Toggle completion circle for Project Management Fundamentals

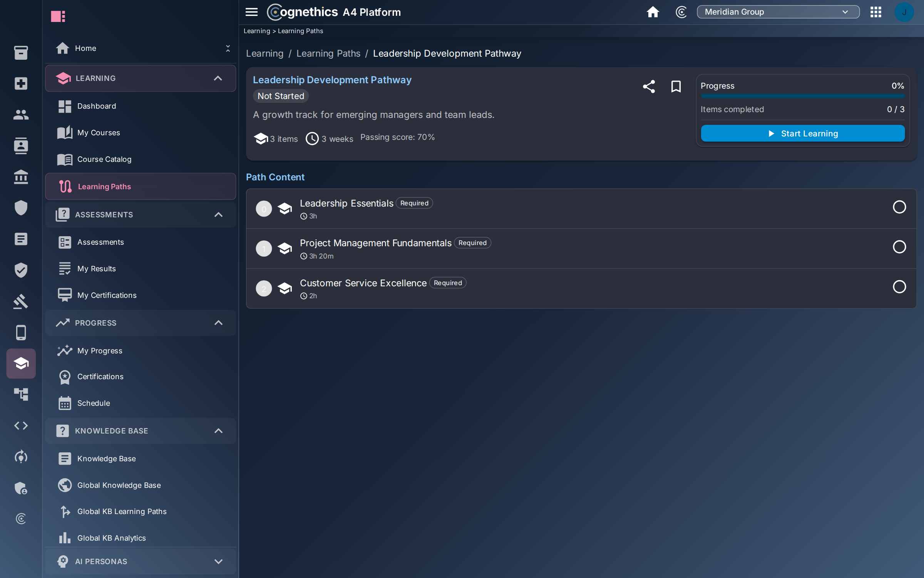(x=899, y=247)
